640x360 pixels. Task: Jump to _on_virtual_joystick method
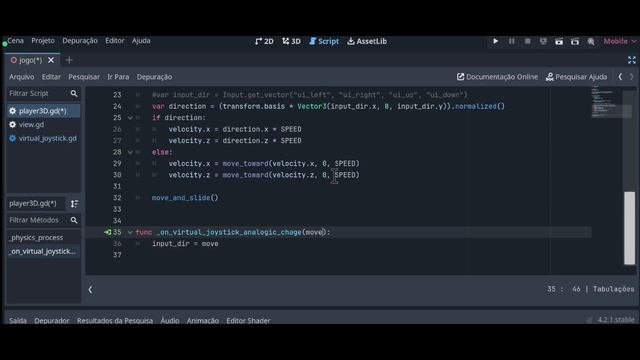[43, 251]
